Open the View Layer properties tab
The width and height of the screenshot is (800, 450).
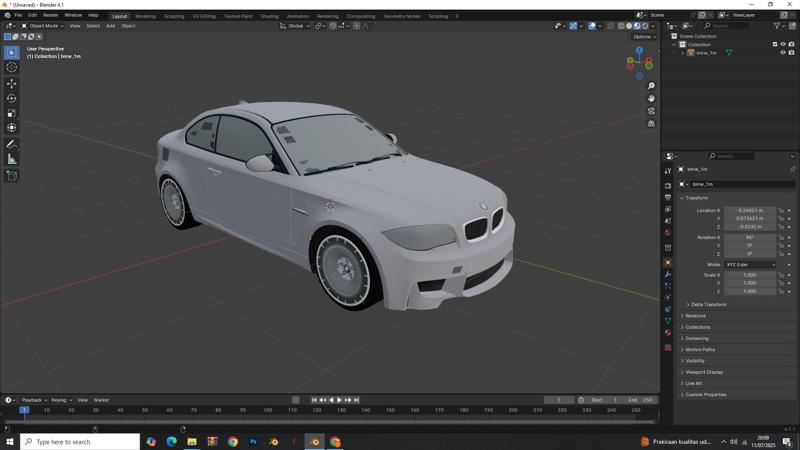[x=668, y=209]
